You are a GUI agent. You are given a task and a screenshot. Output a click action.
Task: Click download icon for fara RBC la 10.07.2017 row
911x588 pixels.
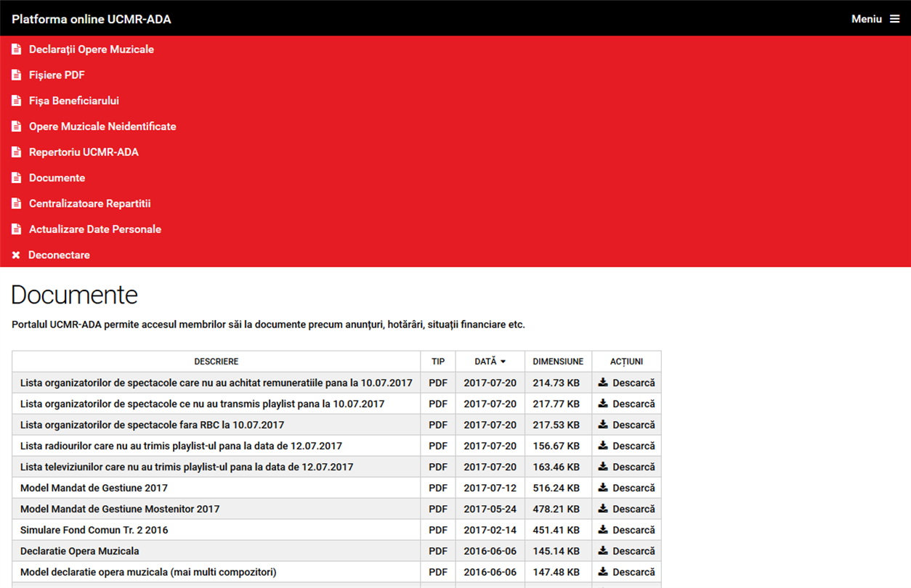tap(603, 425)
